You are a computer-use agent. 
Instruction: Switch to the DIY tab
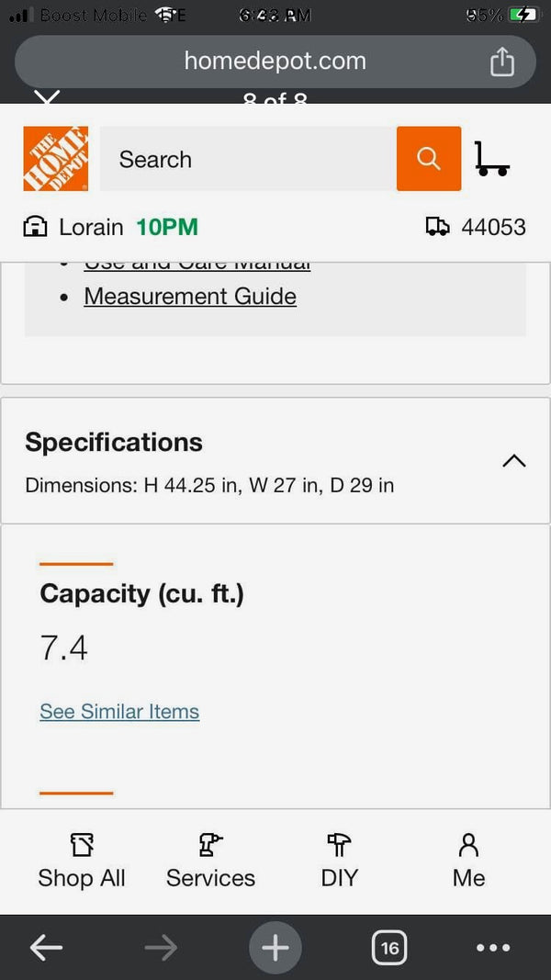tap(339, 861)
